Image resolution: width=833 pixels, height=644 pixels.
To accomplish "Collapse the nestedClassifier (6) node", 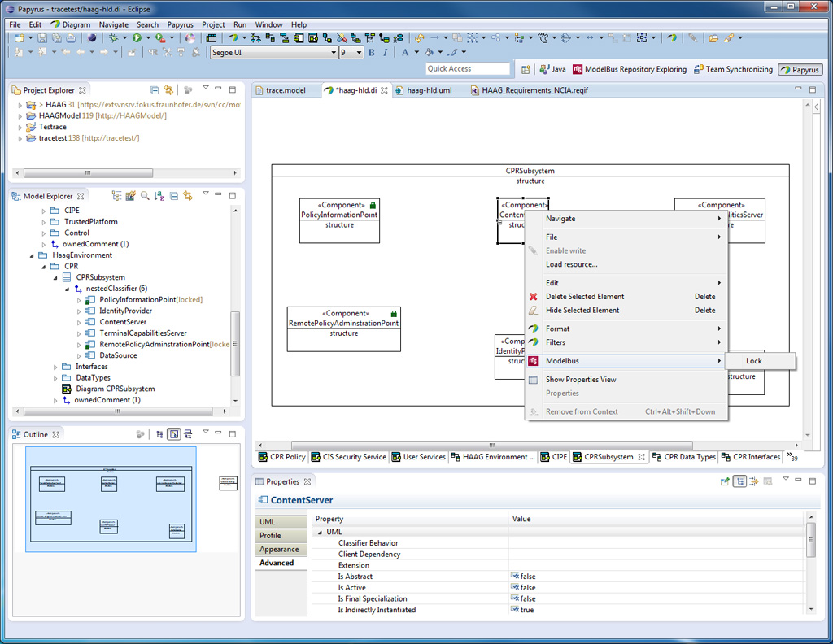I will (67, 289).
